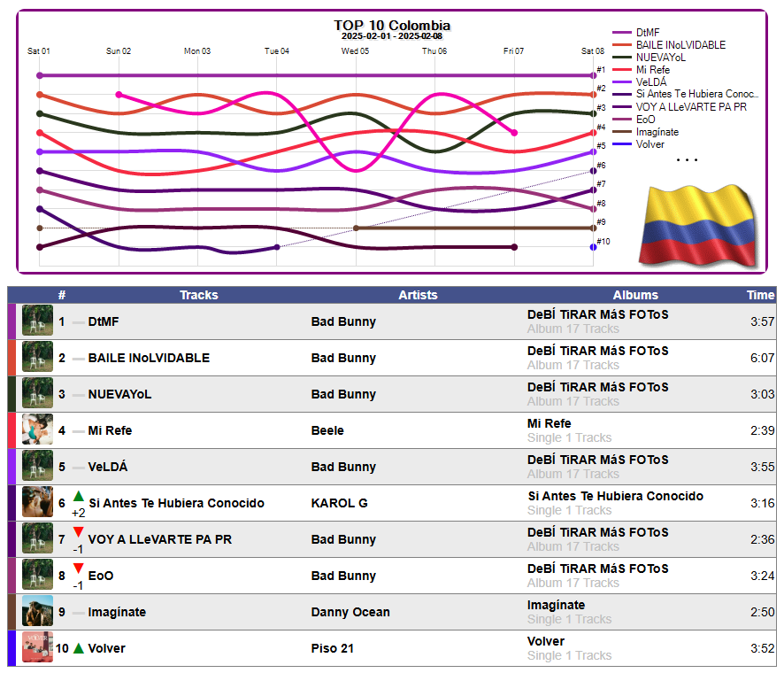Image resolution: width=784 pixels, height=673 pixels.
Task: Click the green up arrow for rank 6
Action: pyautogui.click(x=79, y=496)
